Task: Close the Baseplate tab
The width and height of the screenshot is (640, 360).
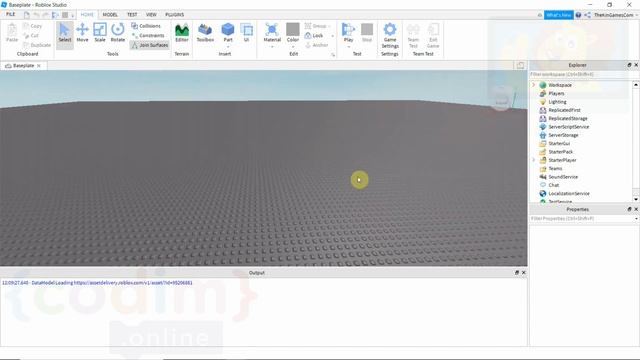Action: pyautogui.click(x=39, y=66)
